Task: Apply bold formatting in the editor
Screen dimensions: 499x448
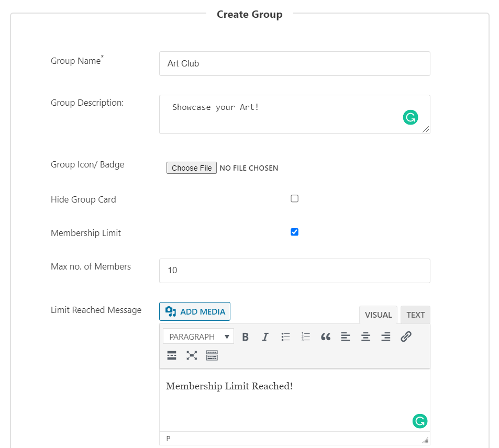Action: 245,337
